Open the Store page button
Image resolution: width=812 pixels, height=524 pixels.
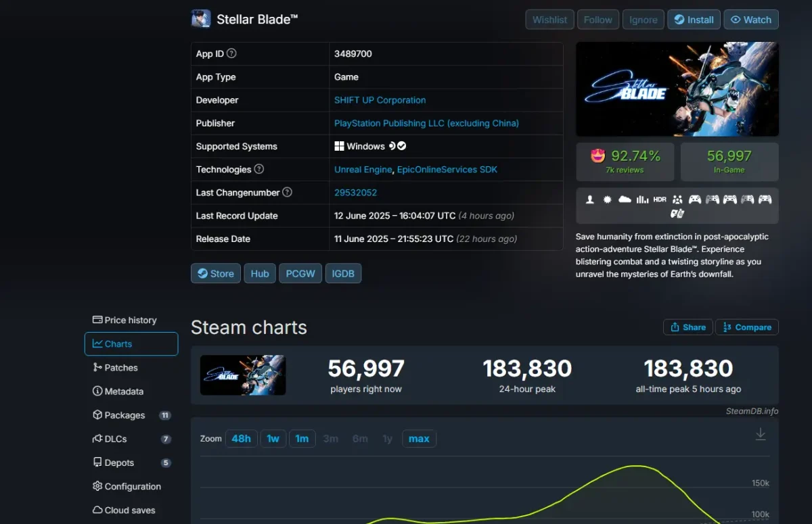pyautogui.click(x=216, y=273)
